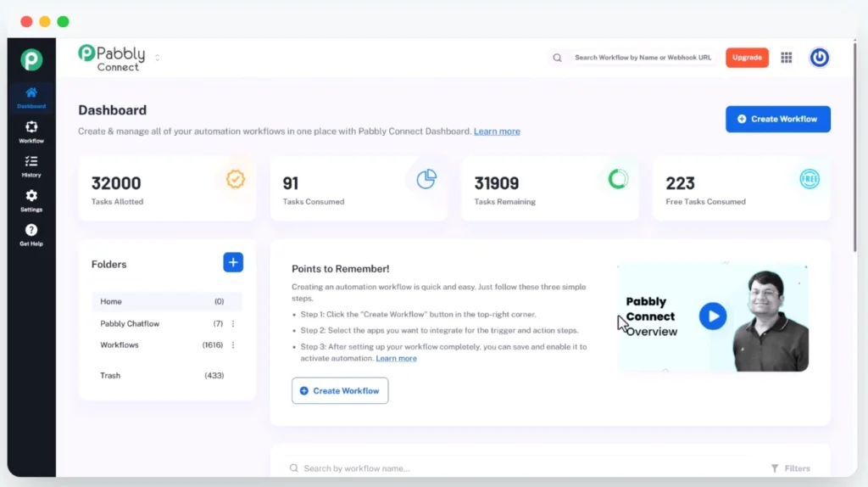Open the History sidebar item

click(x=31, y=166)
